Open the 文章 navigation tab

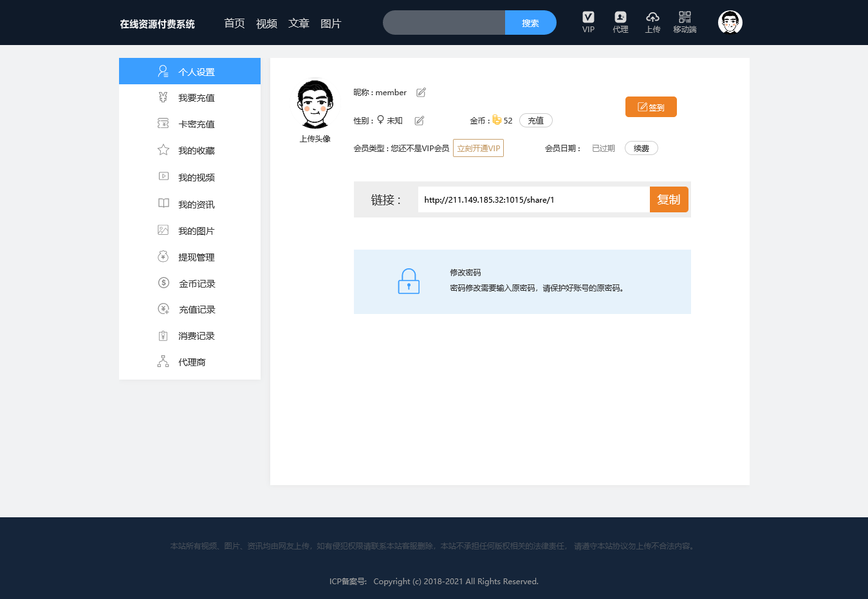coord(299,24)
